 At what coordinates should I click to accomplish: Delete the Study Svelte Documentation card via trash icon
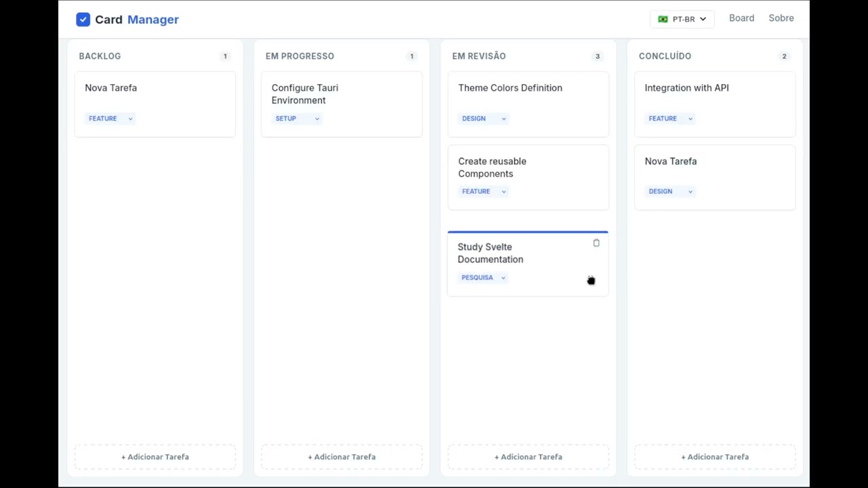coord(596,243)
